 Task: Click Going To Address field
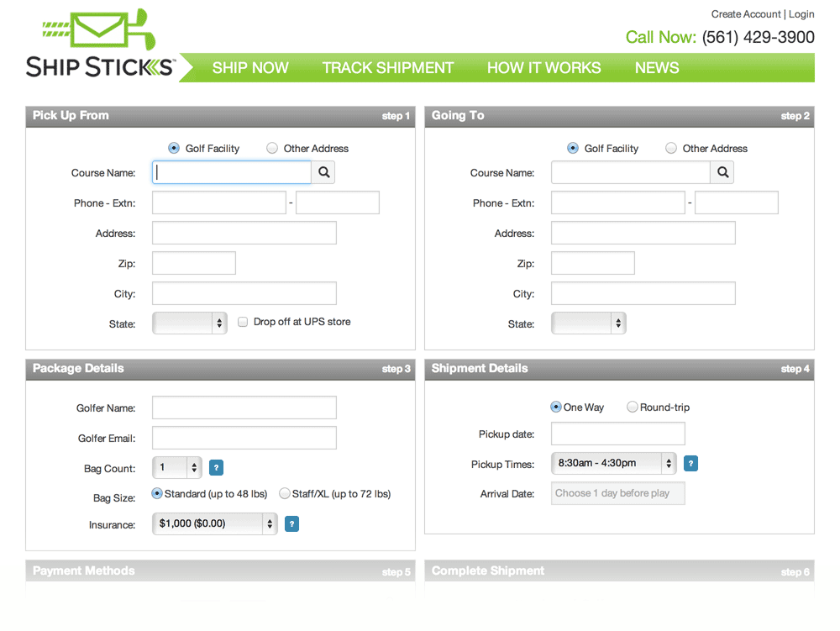click(x=643, y=233)
